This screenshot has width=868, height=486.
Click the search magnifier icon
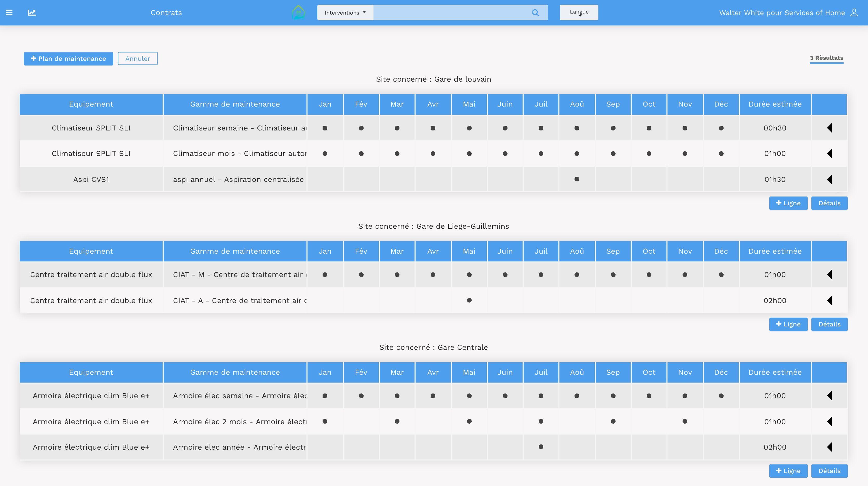point(535,12)
